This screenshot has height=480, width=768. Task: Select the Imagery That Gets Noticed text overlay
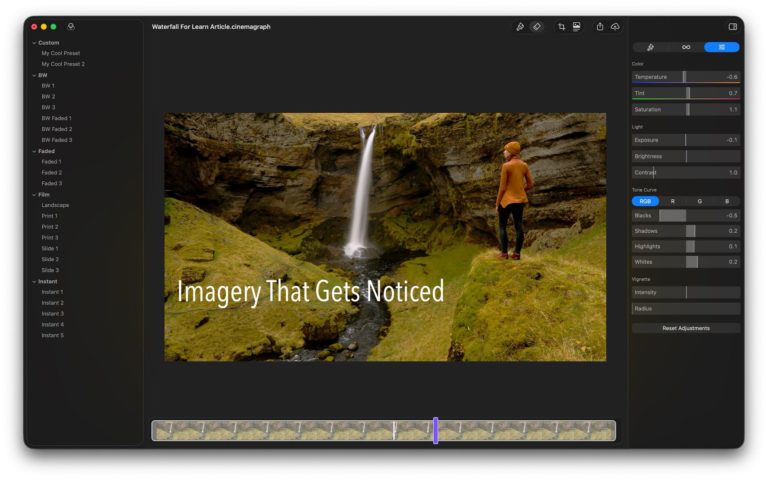pos(311,291)
